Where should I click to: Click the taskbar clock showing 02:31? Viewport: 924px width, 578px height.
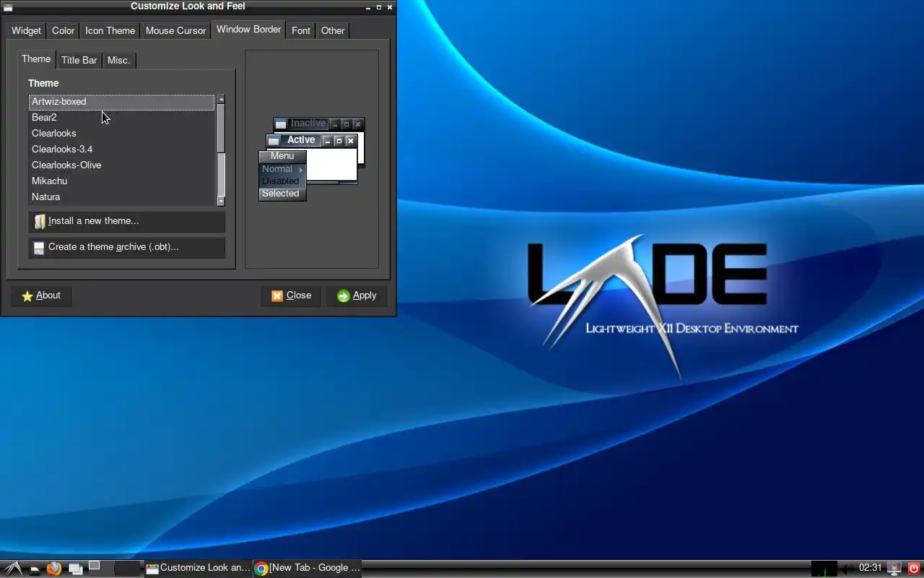click(871, 568)
